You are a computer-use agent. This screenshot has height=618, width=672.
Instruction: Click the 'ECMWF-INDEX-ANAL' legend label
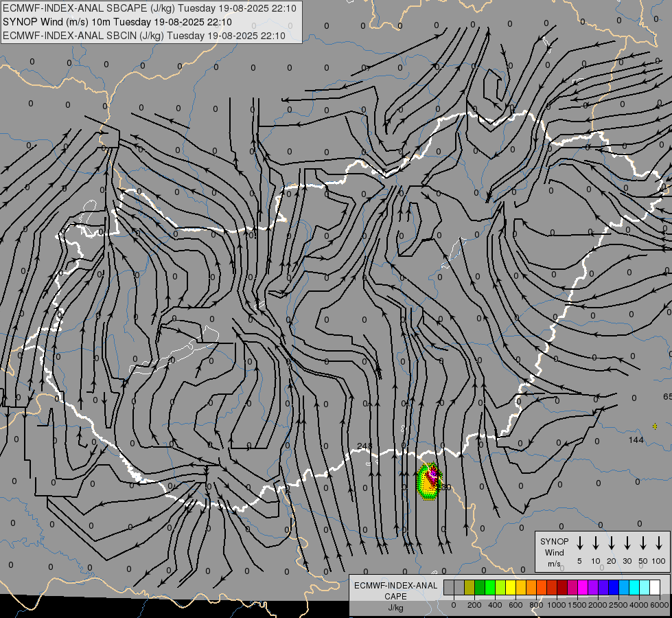[396, 586]
